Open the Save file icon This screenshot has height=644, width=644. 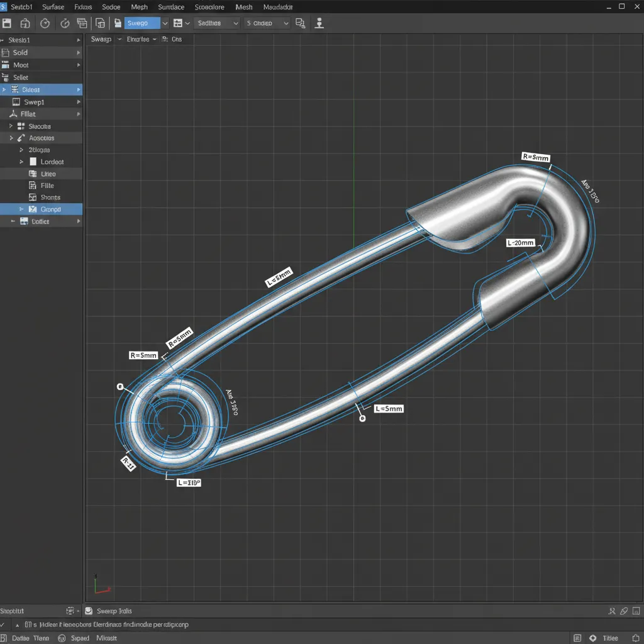click(x=7, y=23)
